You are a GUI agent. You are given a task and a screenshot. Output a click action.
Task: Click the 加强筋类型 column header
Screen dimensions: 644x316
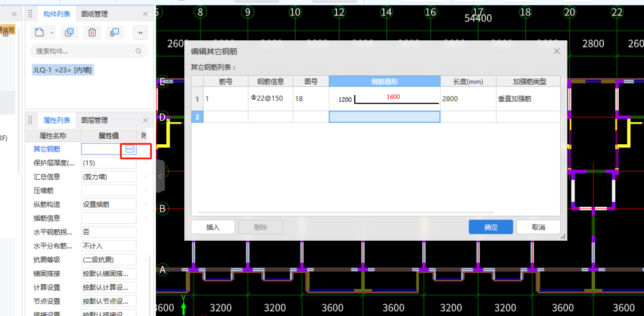tap(529, 81)
